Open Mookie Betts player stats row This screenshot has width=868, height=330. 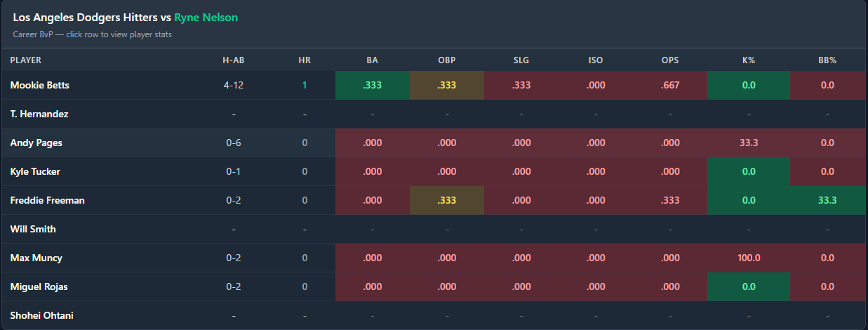click(39, 85)
